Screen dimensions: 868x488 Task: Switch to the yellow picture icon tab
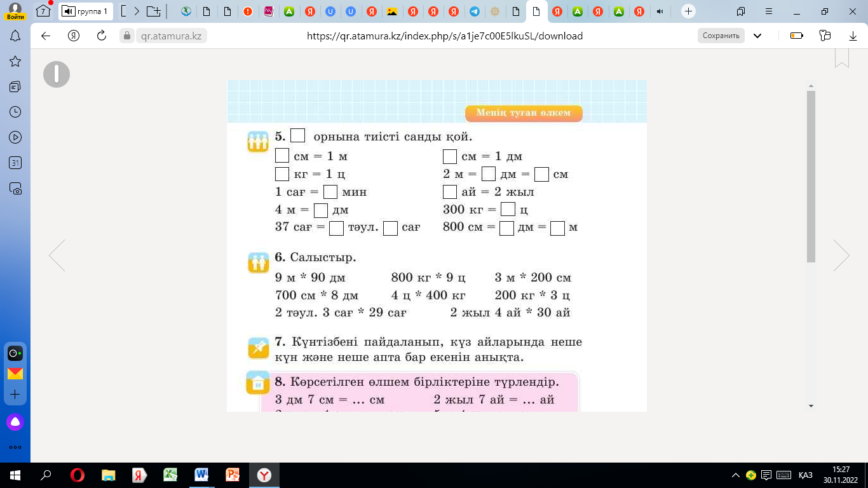(x=392, y=11)
